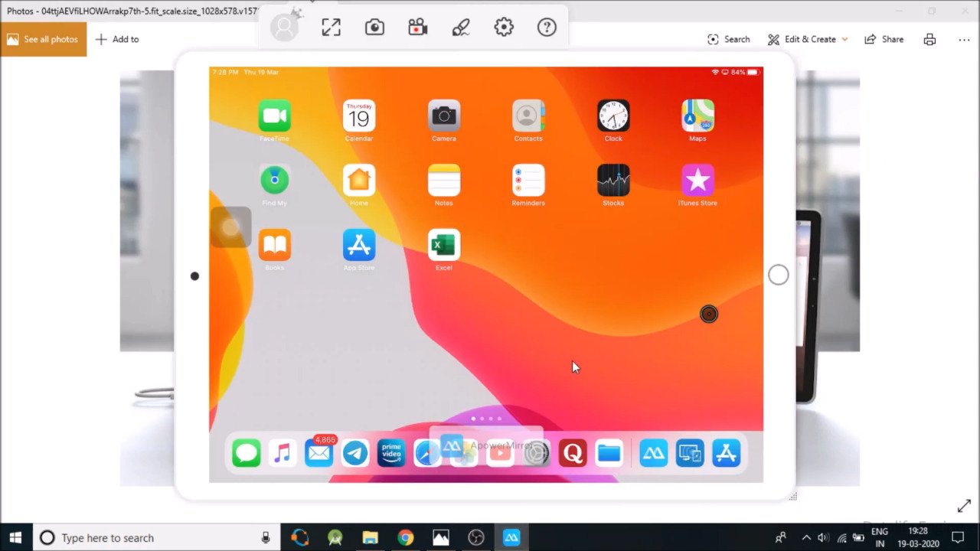Click the Print icon in Photos
Image resolution: width=980 pixels, height=551 pixels.
929,39
